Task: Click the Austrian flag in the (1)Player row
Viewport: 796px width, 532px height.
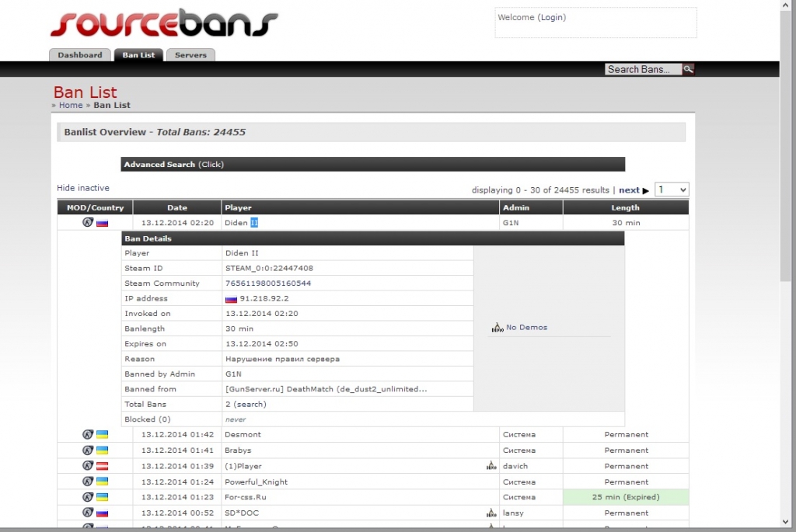Action: pyautogui.click(x=102, y=466)
